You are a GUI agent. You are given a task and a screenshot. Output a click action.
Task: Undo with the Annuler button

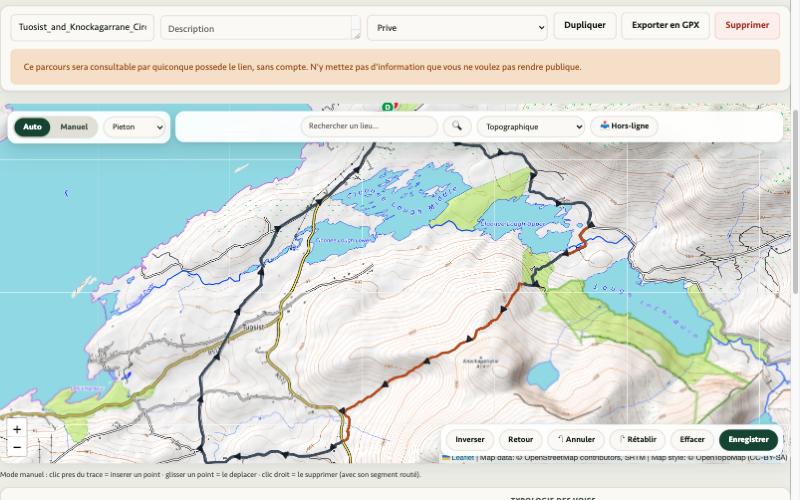pos(576,439)
